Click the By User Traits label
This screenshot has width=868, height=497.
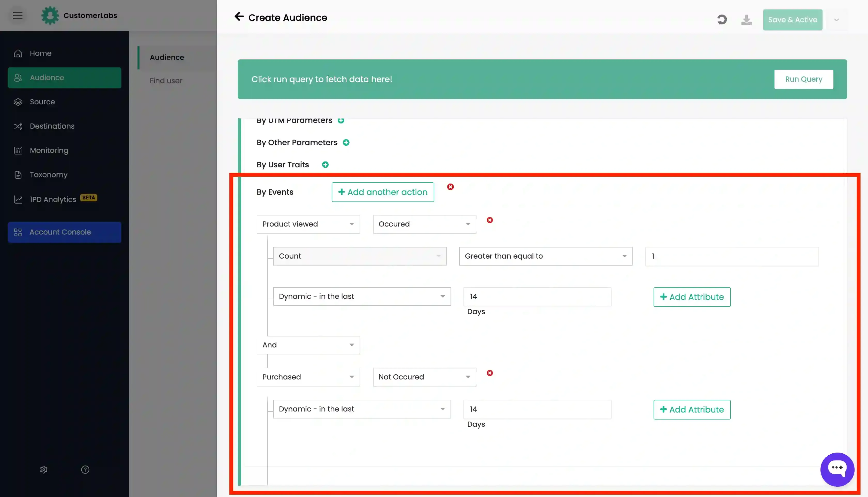click(283, 165)
